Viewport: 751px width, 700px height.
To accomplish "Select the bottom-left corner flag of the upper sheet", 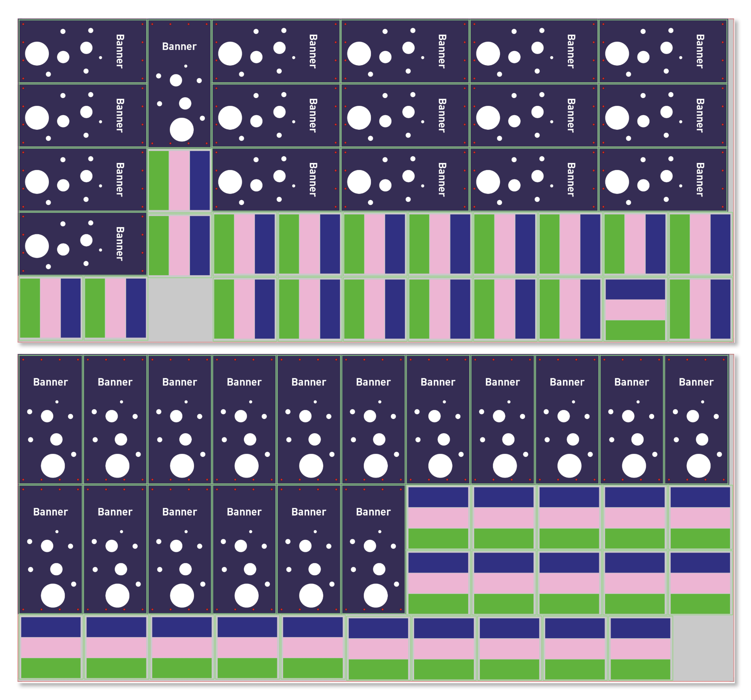I will click(51, 308).
